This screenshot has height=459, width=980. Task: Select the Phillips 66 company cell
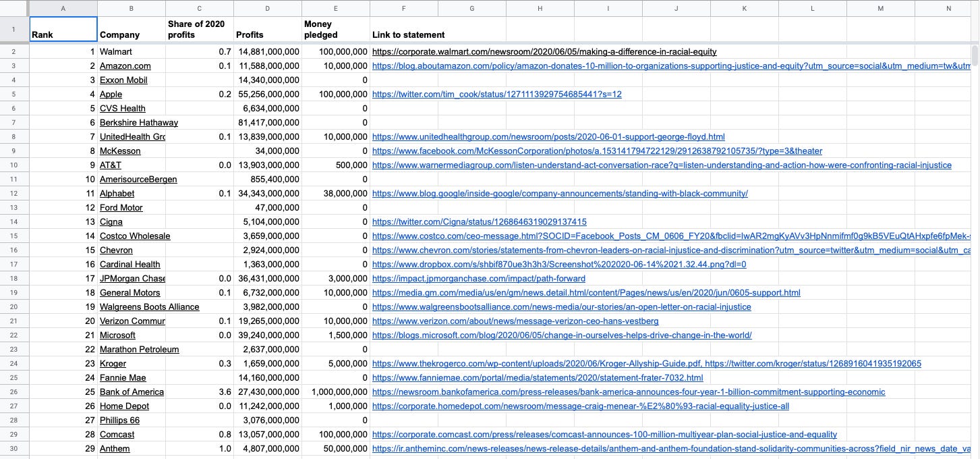point(132,421)
